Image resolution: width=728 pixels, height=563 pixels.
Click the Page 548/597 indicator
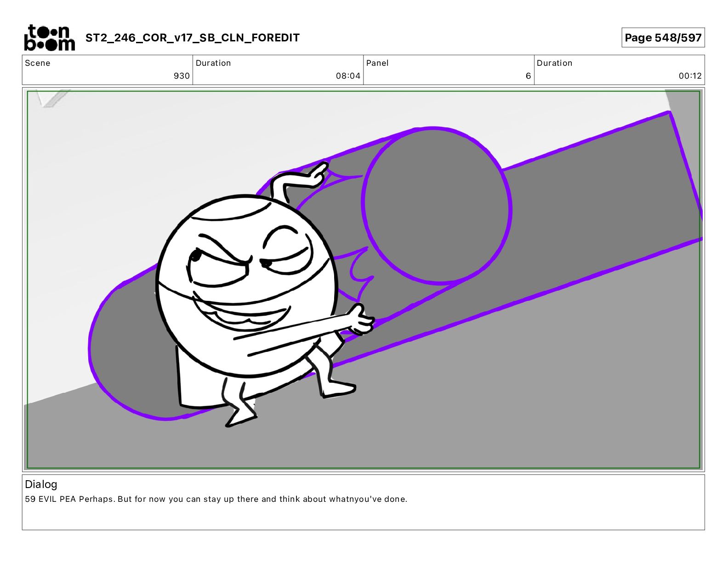click(x=663, y=38)
